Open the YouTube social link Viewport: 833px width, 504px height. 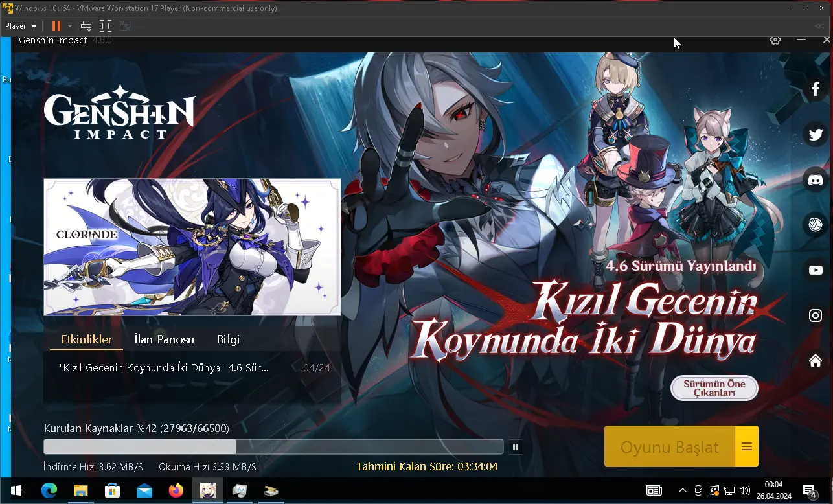816,270
